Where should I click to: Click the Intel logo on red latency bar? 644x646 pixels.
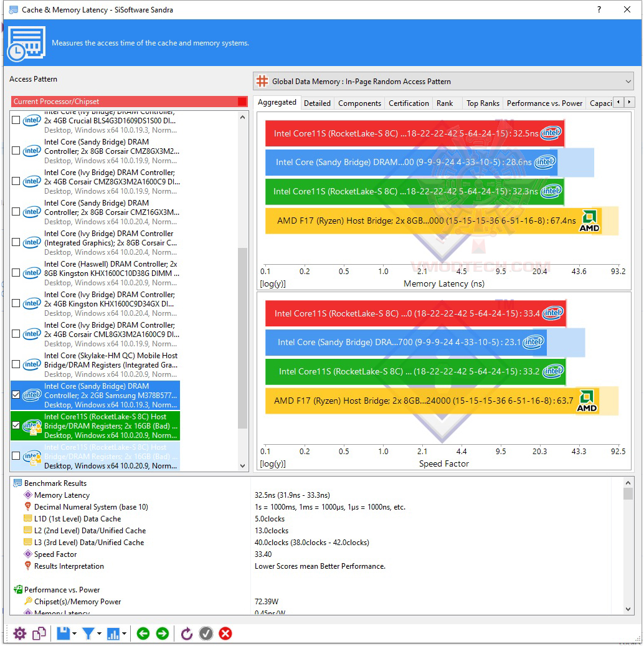tap(551, 133)
